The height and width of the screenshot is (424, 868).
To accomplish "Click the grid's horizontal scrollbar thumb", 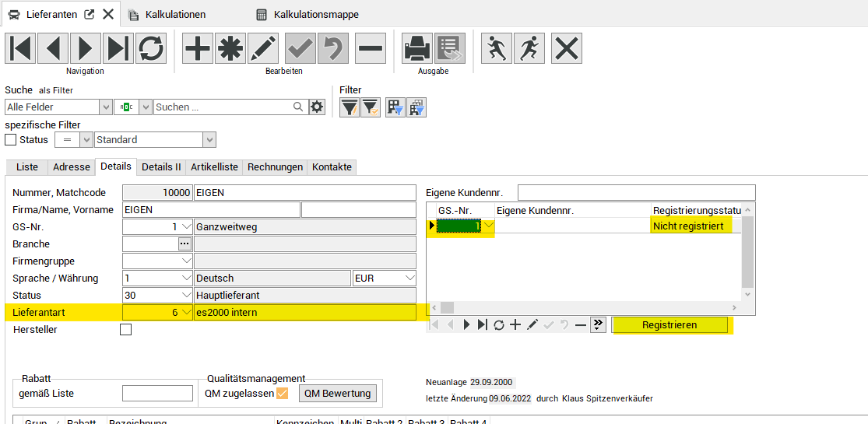I will (447, 307).
